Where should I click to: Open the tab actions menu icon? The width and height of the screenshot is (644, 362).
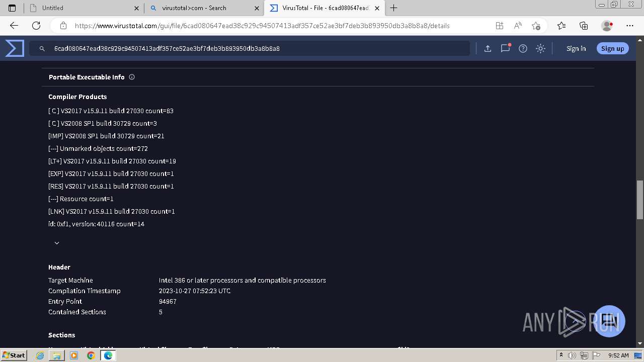(12, 8)
